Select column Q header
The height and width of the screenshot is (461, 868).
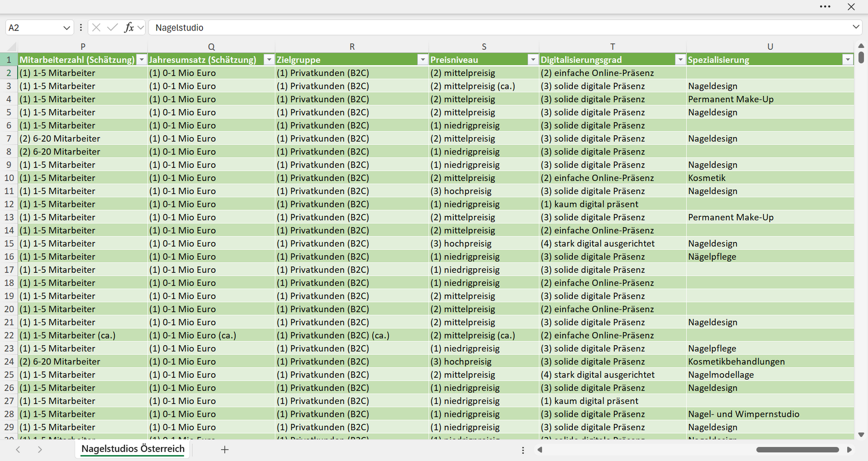tap(211, 47)
